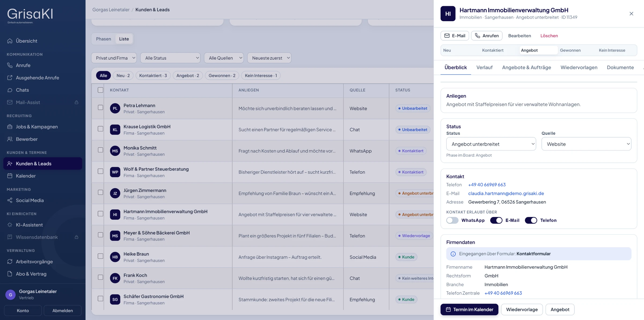
Task: Click the info icon in Firmendaten notice
Action: click(x=453, y=254)
